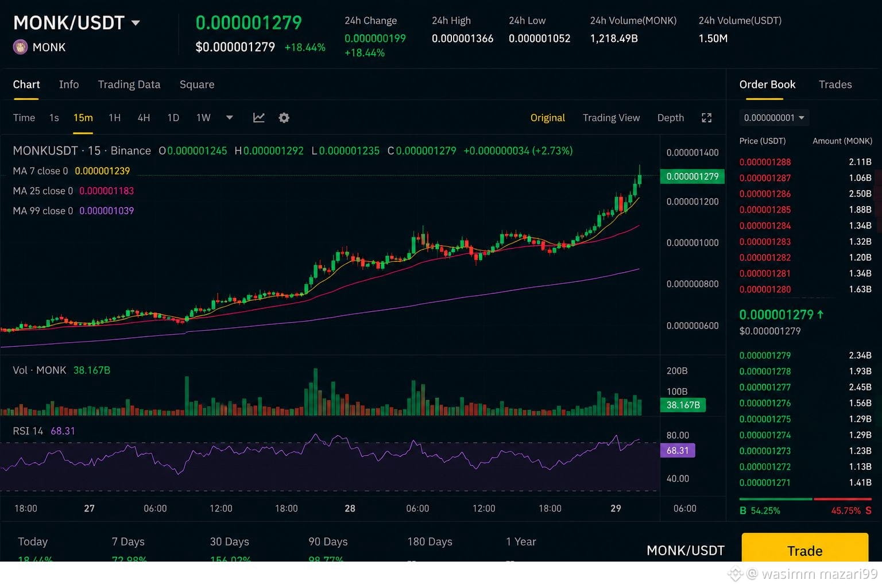Click the RSI value tag 68.31 on axis
The width and height of the screenshot is (882, 588).
(x=678, y=450)
